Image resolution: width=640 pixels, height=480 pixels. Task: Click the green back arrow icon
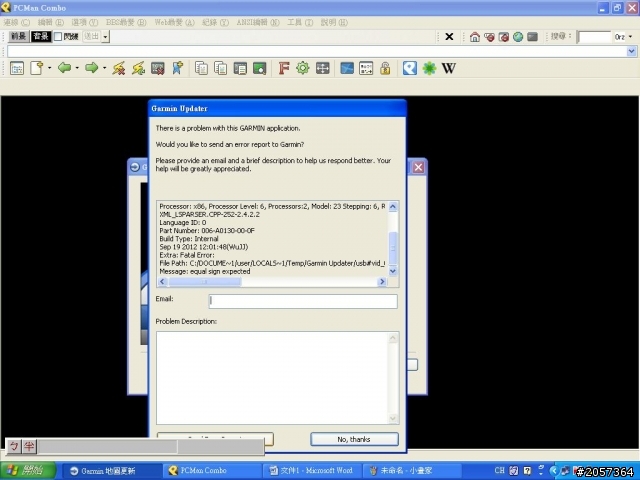[64, 68]
